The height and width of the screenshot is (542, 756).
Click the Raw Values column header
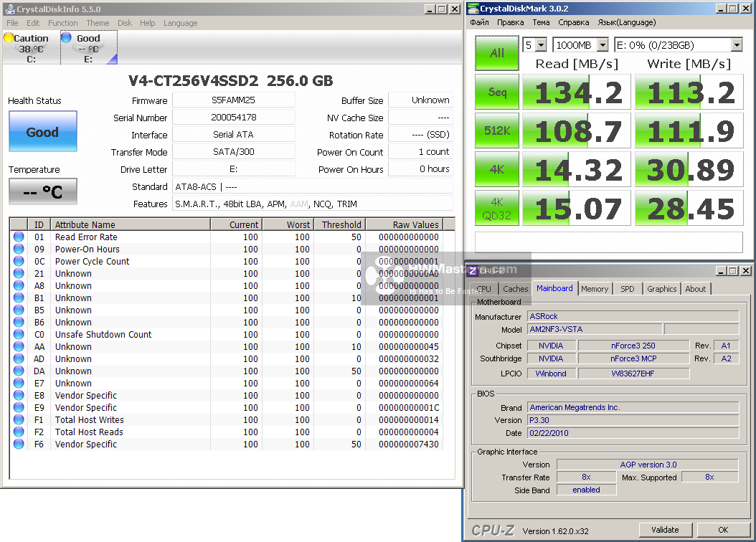(404, 224)
